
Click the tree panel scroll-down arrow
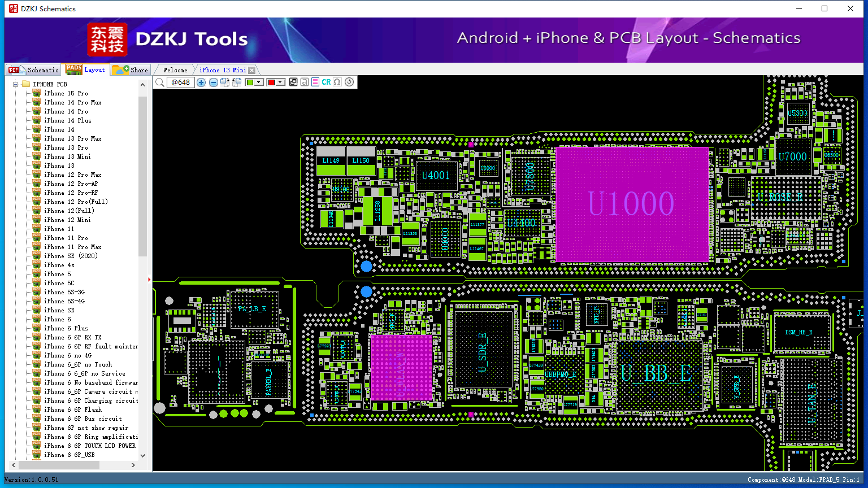point(142,455)
